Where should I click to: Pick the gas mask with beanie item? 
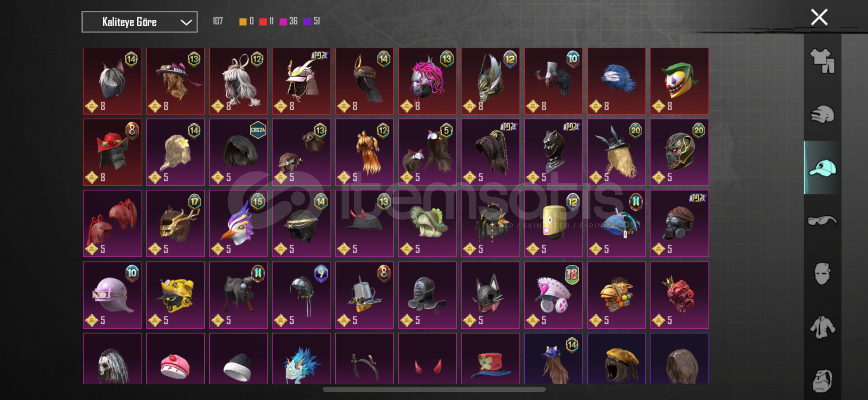[679, 224]
